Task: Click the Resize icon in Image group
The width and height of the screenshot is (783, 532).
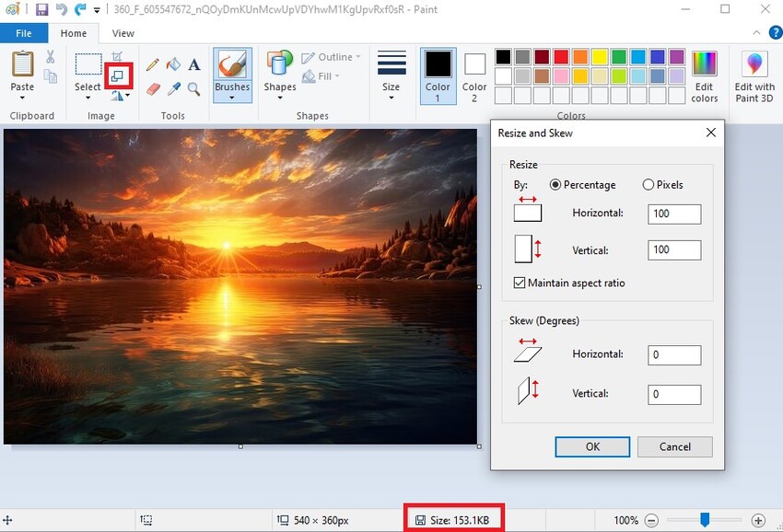Action: point(118,75)
